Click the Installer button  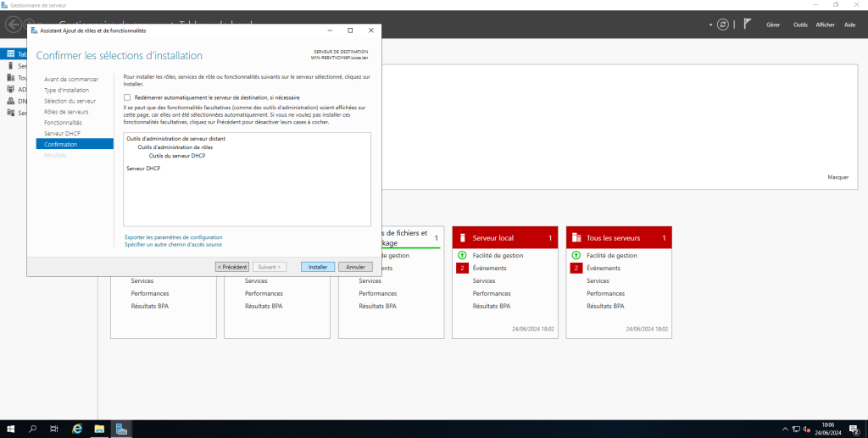point(318,266)
